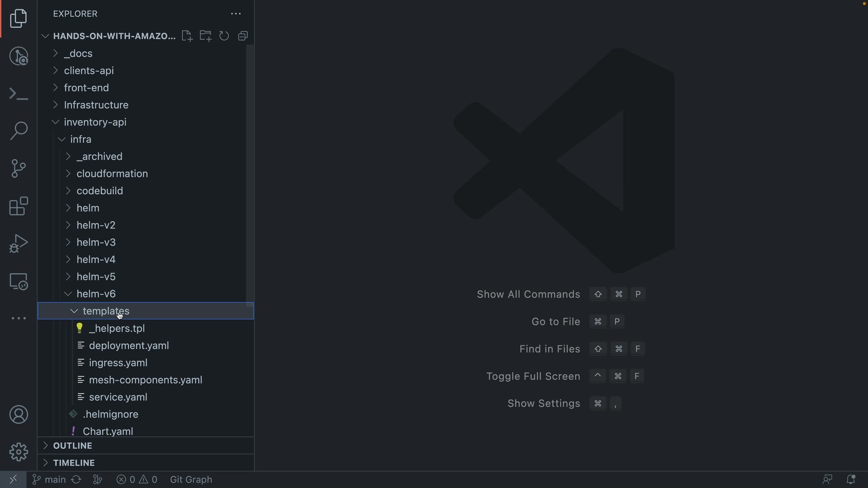The width and height of the screenshot is (868, 488).
Task: Open deployment.yaml file
Action: click(x=129, y=346)
